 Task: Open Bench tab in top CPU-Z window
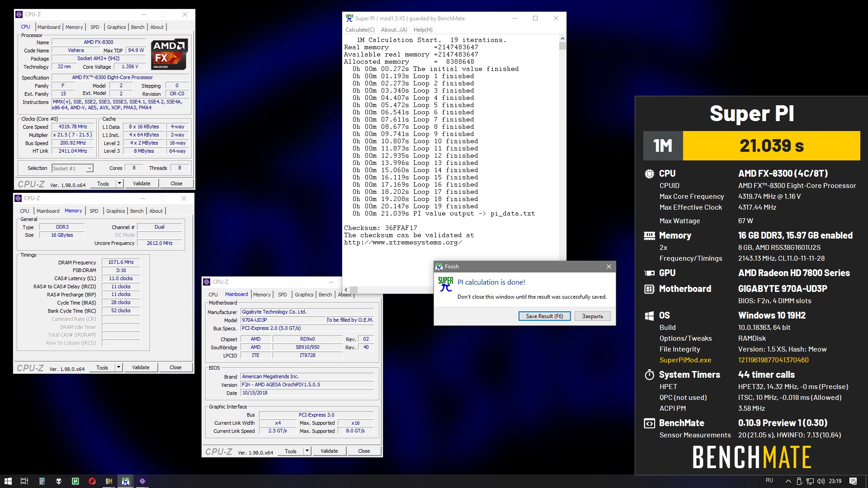pos(138,27)
